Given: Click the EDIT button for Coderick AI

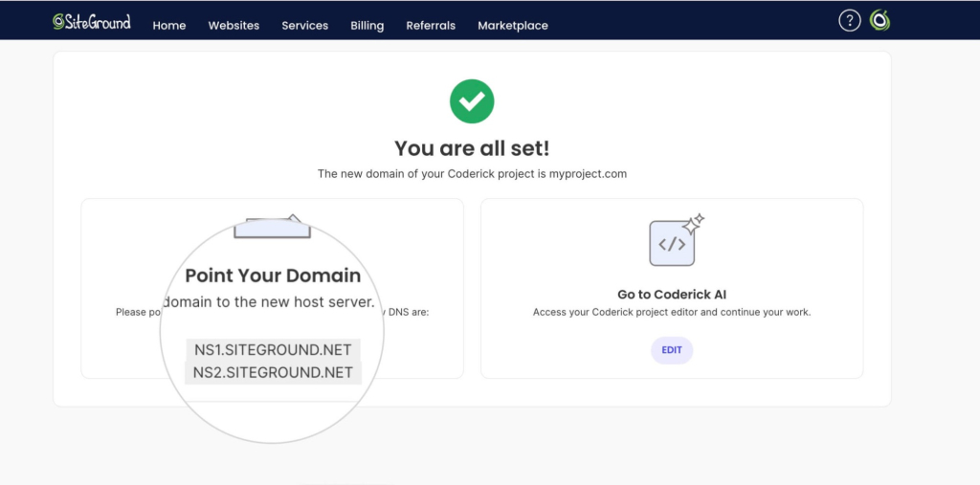Looking at the screenshot, I should click(x=672, y=350).
